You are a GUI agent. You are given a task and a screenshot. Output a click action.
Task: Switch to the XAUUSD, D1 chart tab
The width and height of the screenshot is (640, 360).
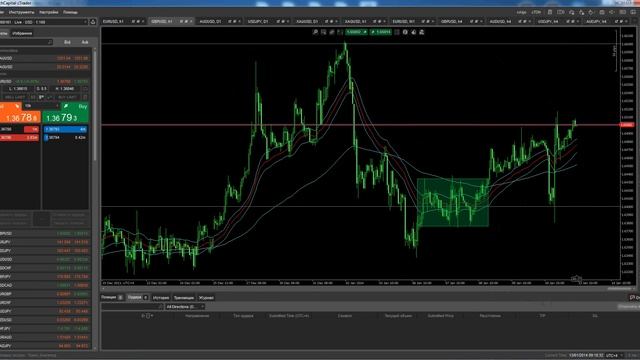(307, 21)
